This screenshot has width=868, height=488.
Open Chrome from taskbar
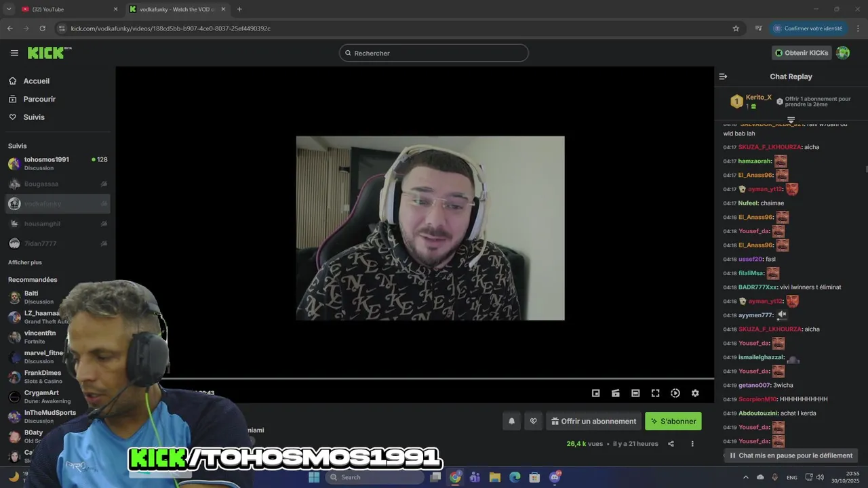point(455,477)
